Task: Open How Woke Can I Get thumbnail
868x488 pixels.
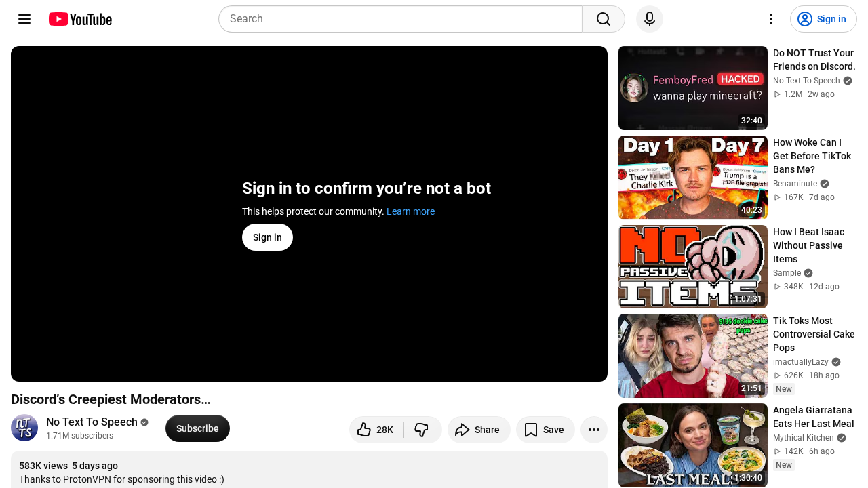Action: pos(693,178)
